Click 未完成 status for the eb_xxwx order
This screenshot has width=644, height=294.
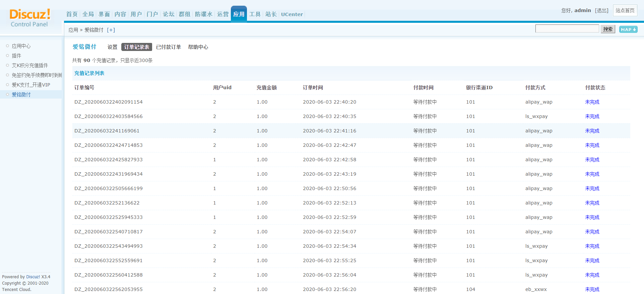click(592, 289)
